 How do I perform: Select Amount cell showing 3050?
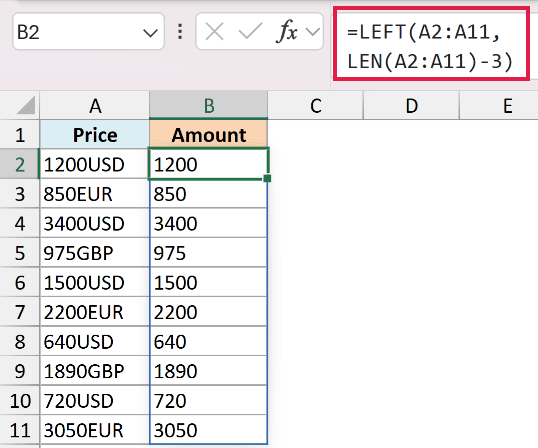tap(209, 430)
